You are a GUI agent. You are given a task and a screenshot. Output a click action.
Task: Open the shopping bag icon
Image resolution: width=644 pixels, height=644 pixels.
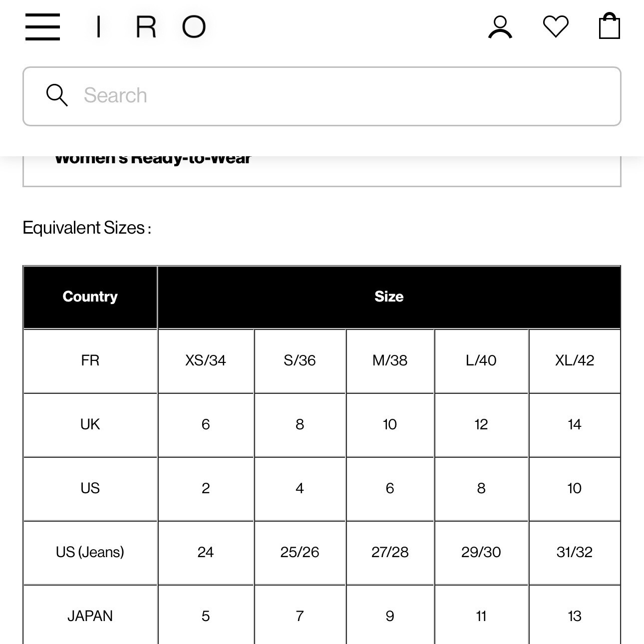610,26
